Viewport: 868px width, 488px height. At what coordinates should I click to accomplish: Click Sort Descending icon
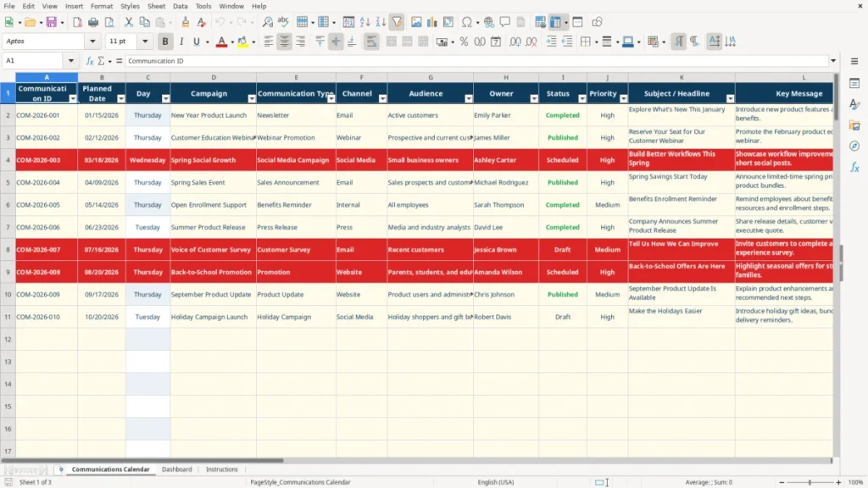381,22
